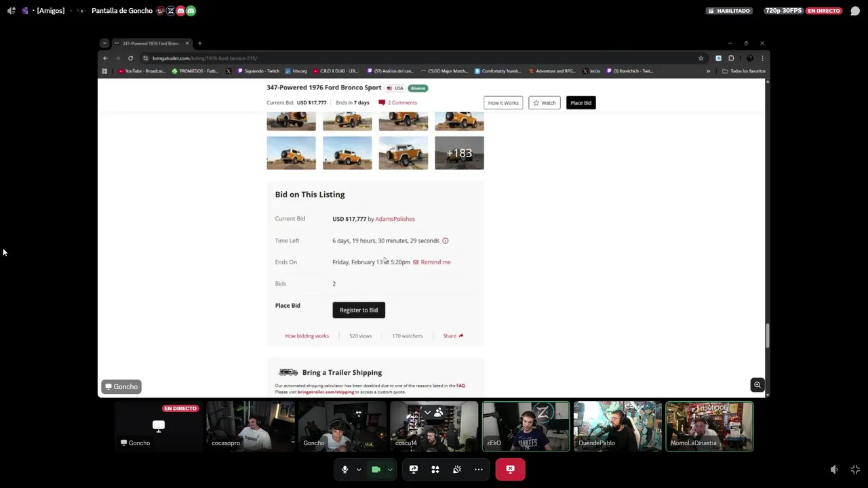Toggle the green camera button
Screen dimensions: 868x488
[376, 469]
